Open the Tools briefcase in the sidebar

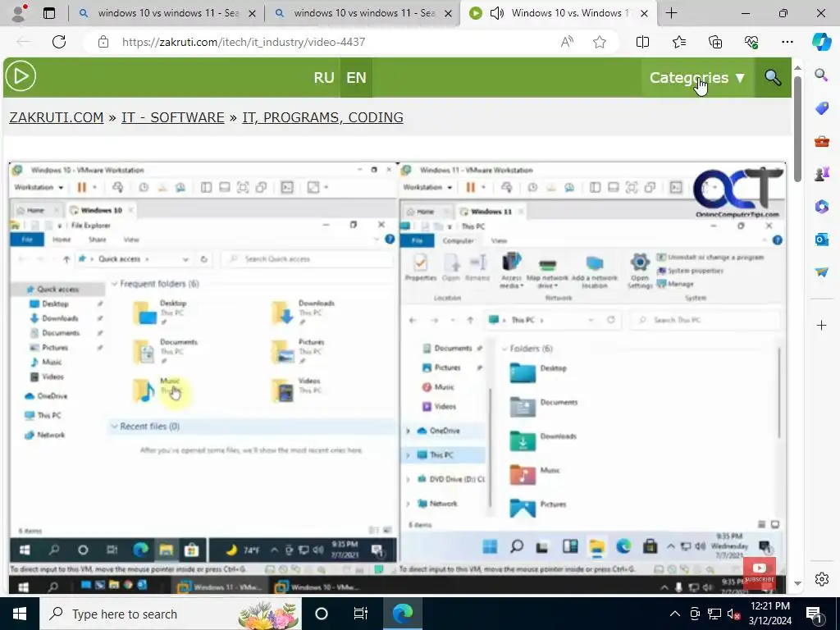click(x=821, y=141)
